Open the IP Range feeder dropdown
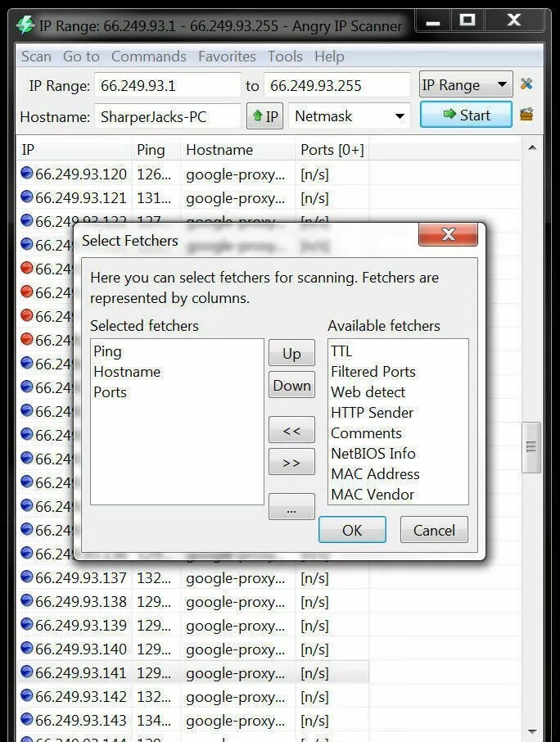This screenshot has width=560, height=742. (x=465, y=84)
